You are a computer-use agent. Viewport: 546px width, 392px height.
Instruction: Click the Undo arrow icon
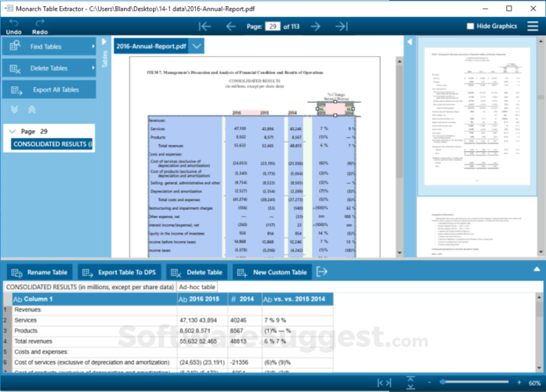pyautogui.click(x=13, y=23)
